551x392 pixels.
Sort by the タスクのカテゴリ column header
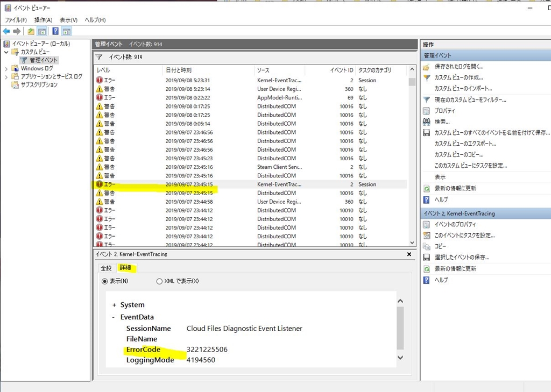tap(381, 70)
